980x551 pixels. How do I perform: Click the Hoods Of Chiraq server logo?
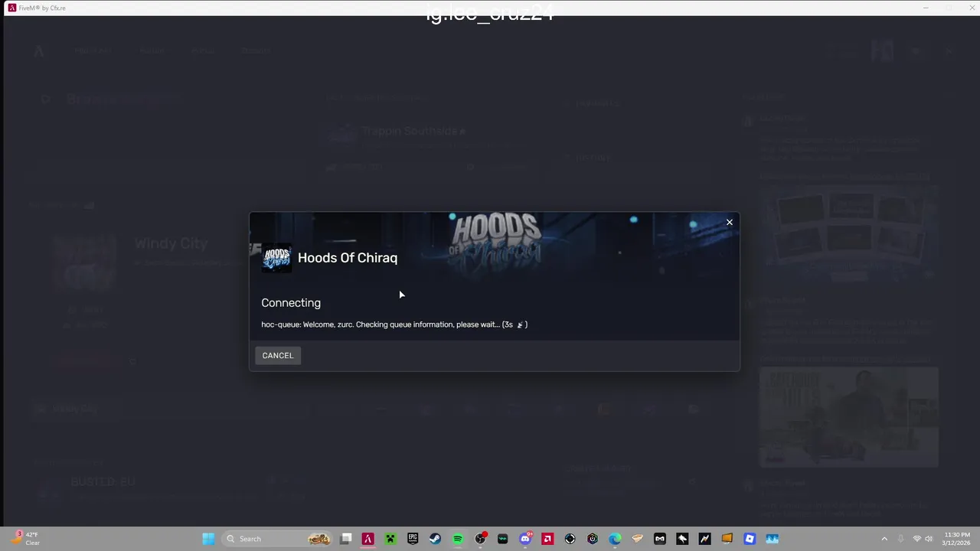[276, 258]
